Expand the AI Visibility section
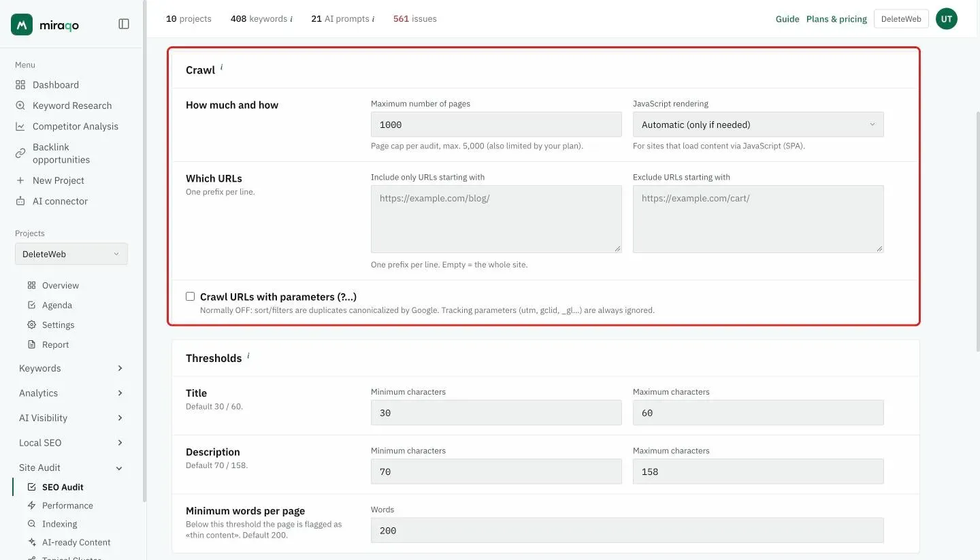The height and width of the screenshot is (560, 980). coord(71,418)
